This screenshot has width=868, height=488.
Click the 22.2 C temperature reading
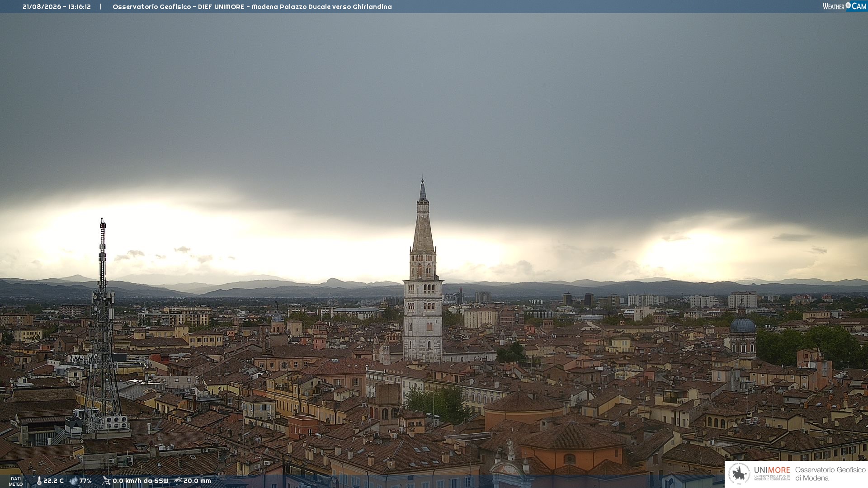click(53, 481)
